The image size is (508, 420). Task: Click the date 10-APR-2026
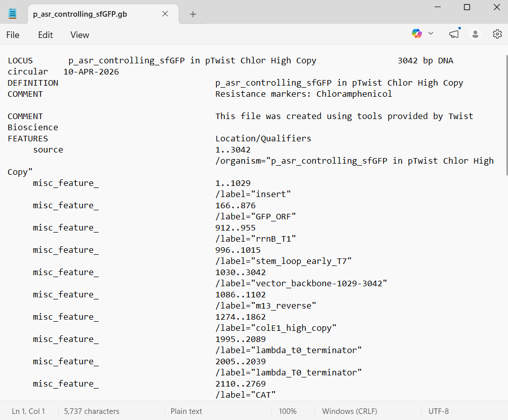pyautogui.click(x=91, y=72)
